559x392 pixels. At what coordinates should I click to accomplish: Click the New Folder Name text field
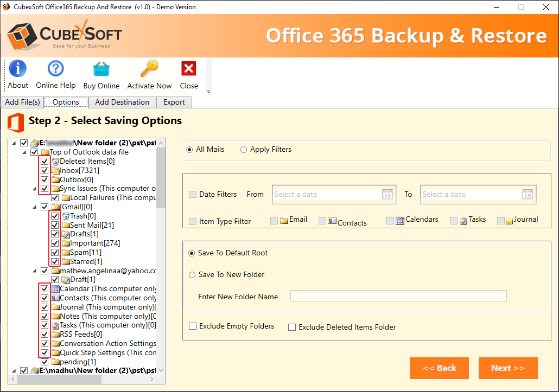pos(398,296)
